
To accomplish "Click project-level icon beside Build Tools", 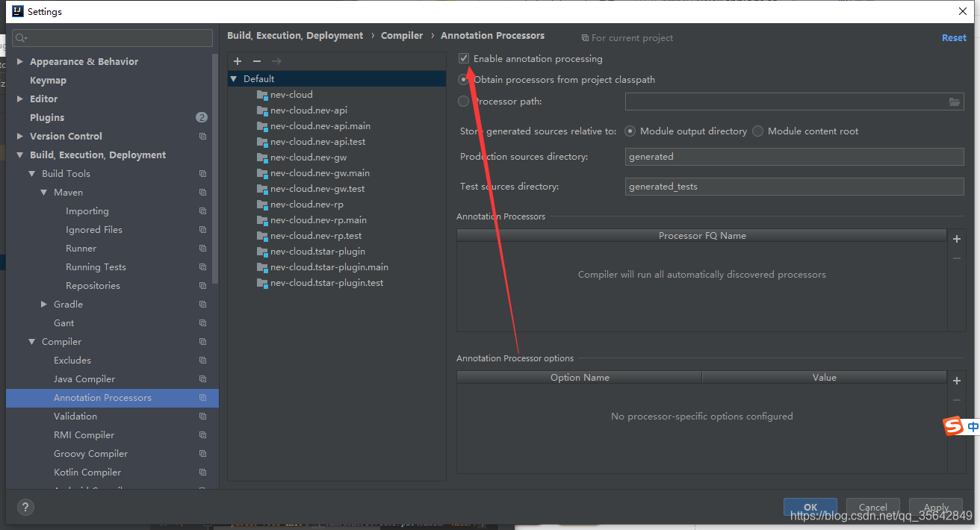I will pos(202,174).
